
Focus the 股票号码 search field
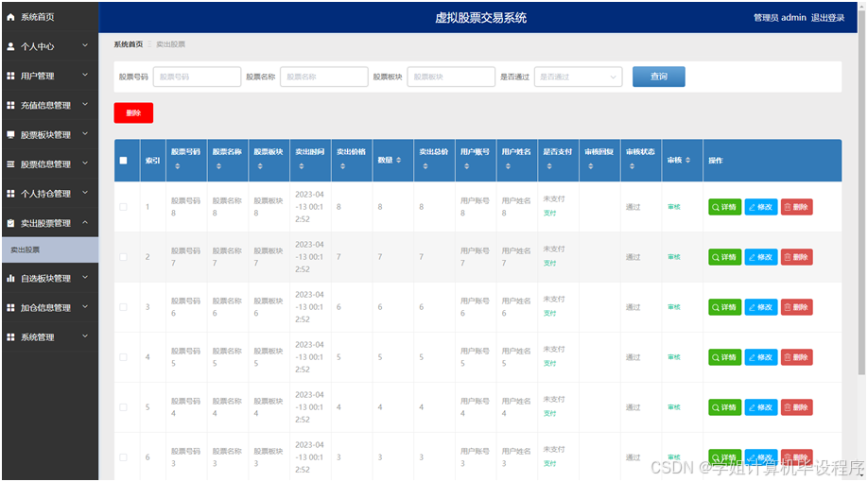click(197, 77)
